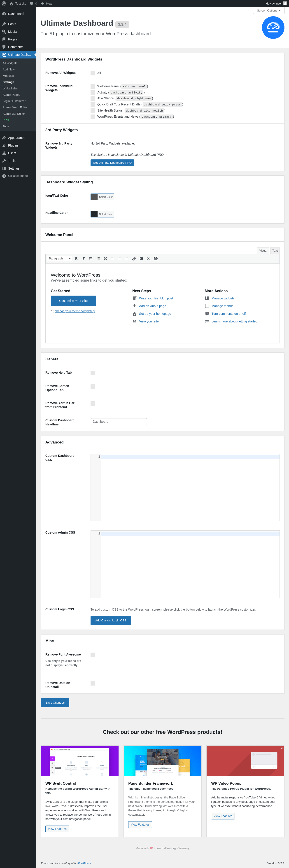This screenshot has width=289, height=868.
Task: Apply italic formatting in the editor toolbar
Action: coord(84,259)
